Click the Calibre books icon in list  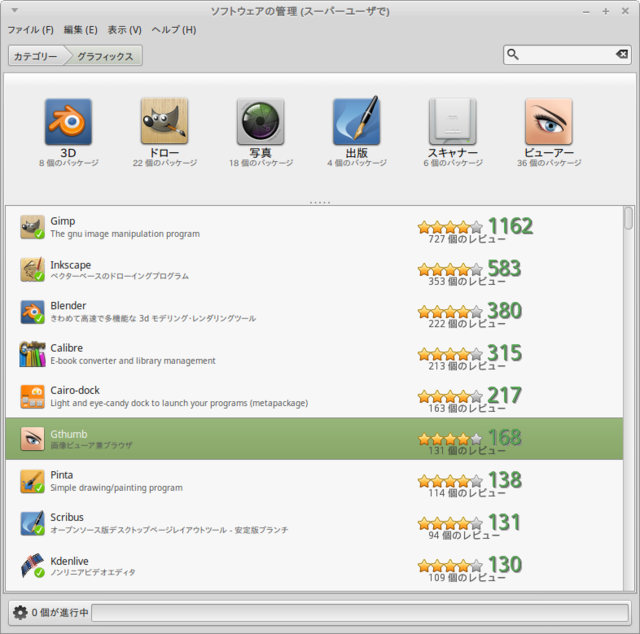(x=32, y=354)
